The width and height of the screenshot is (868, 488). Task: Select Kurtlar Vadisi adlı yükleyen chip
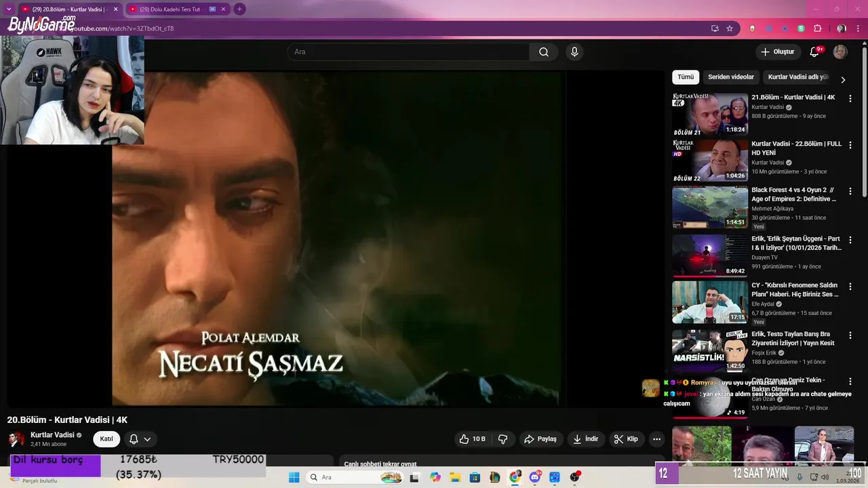(x=798, y=77)
